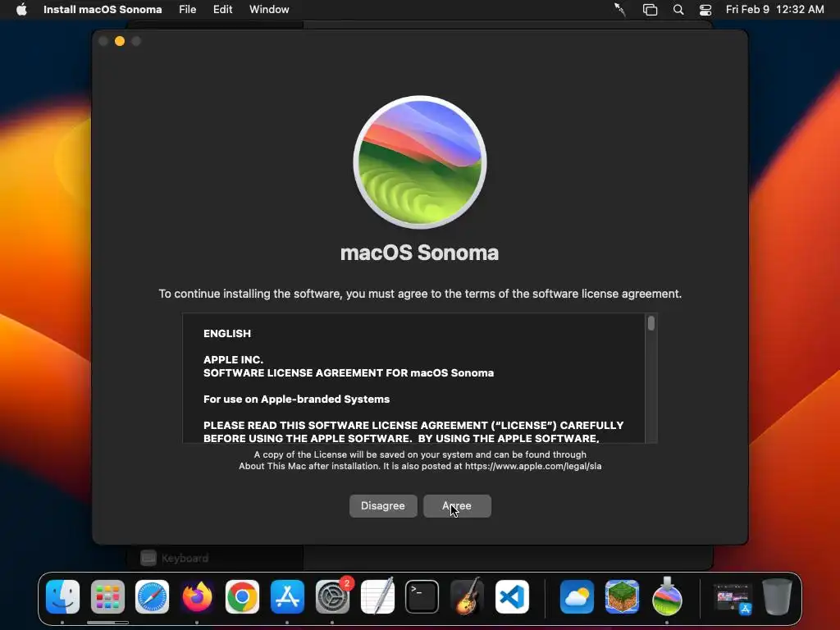Click the yellow minimize button of installer window
The width and height of the screenshot is (840, 630).
click(x=120, y=41)
